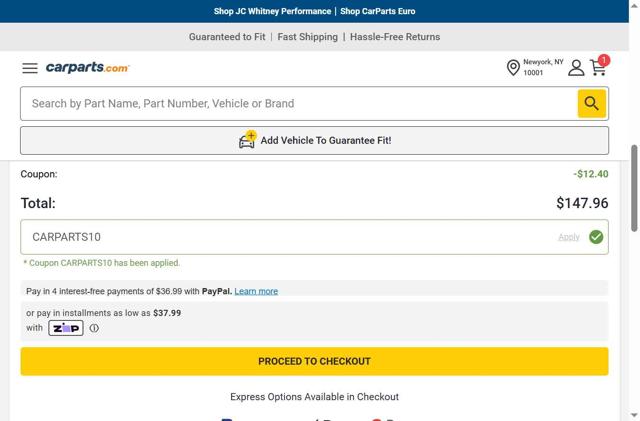This screenshot has height=421, width=640.
Task: Click the coupon Apply link
Action: click(568, 237)
